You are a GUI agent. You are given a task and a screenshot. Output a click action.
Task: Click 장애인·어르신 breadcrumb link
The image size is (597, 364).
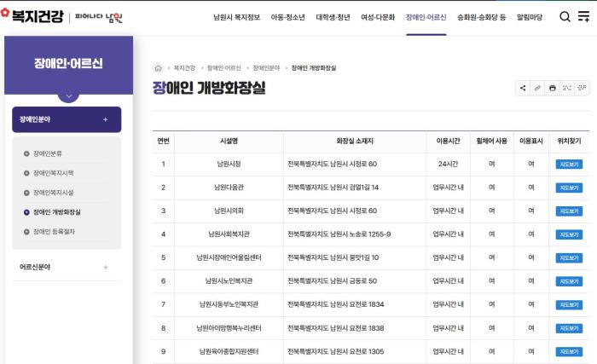click(223, 68)
